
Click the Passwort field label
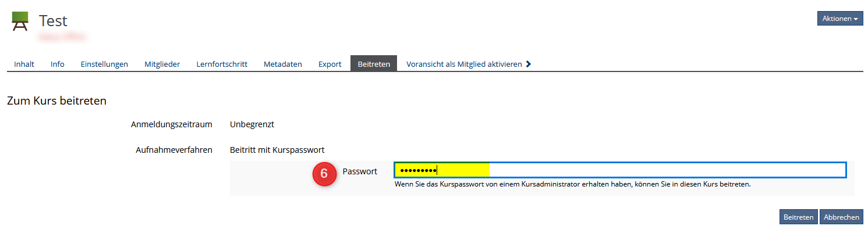[x=360, y=171]
